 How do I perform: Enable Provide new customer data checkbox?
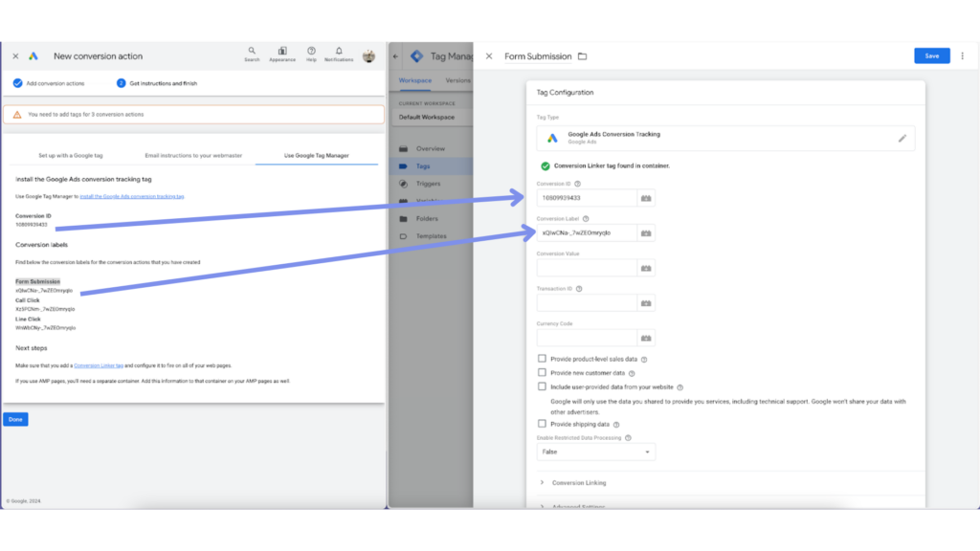[542, 372]
